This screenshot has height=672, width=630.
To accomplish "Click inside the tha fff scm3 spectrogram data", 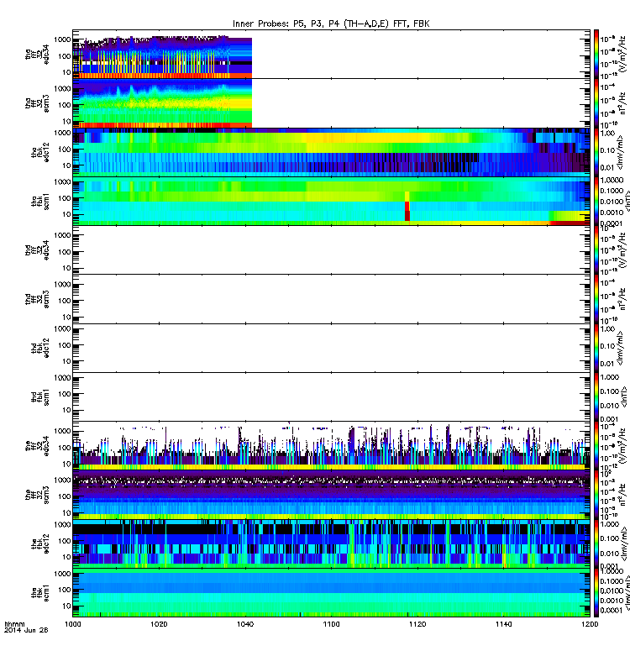I will tap(162, 103).
